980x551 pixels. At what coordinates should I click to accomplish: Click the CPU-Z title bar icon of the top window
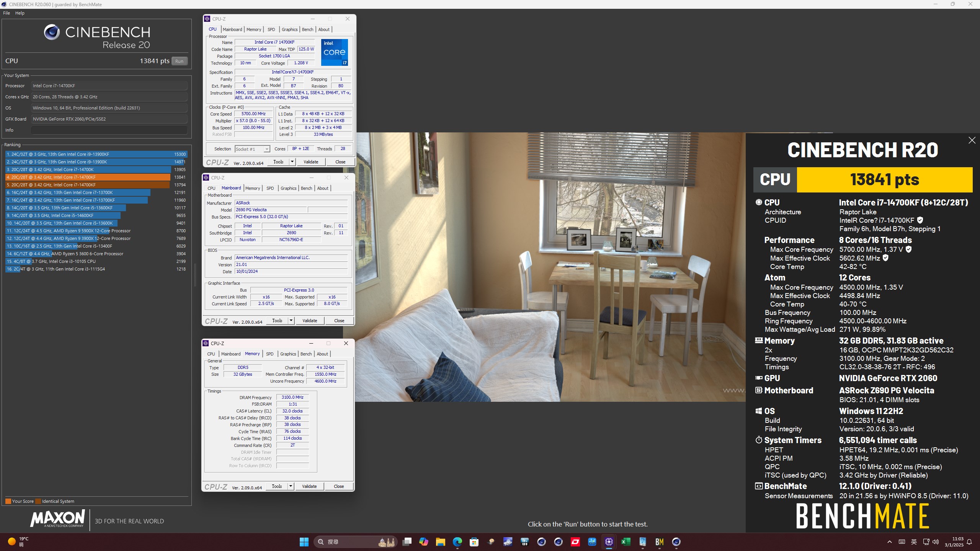(x=207, y=19)
